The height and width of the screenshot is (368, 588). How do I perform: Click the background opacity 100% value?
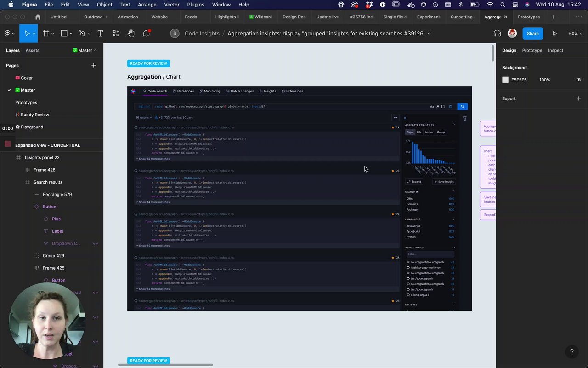(545, 80)
